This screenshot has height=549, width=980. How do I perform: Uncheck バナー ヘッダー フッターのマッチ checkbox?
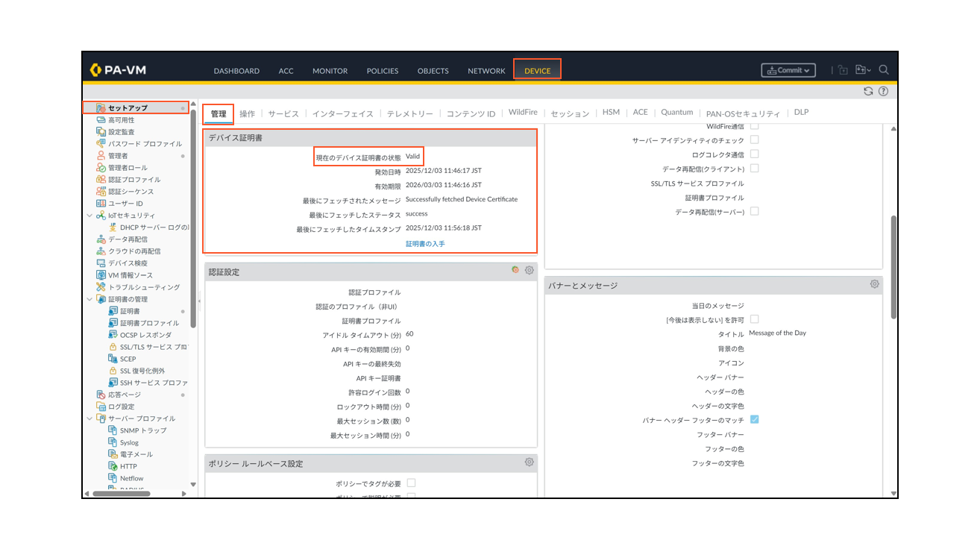point(755,420)
